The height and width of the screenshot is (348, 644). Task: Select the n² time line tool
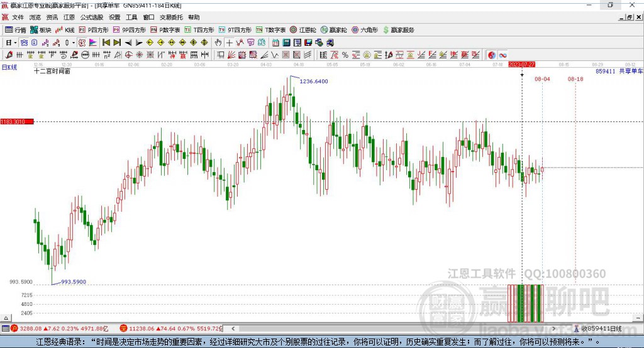point(107,55)
